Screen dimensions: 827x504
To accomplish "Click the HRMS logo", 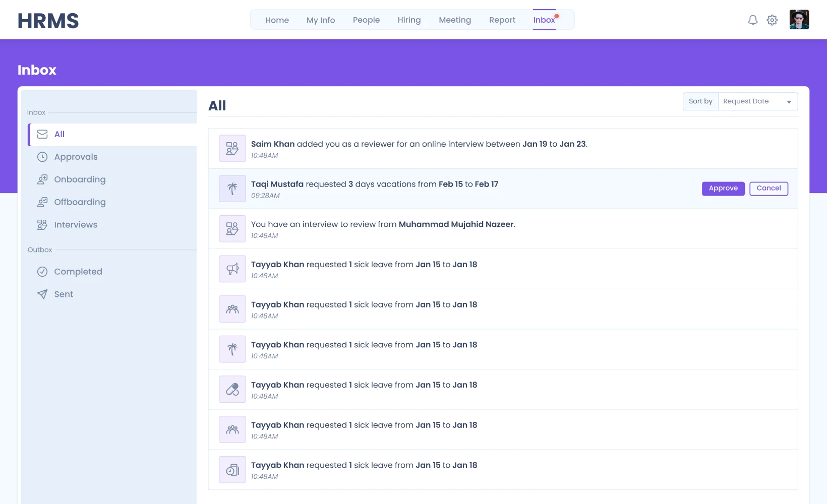I will point(48,21).
